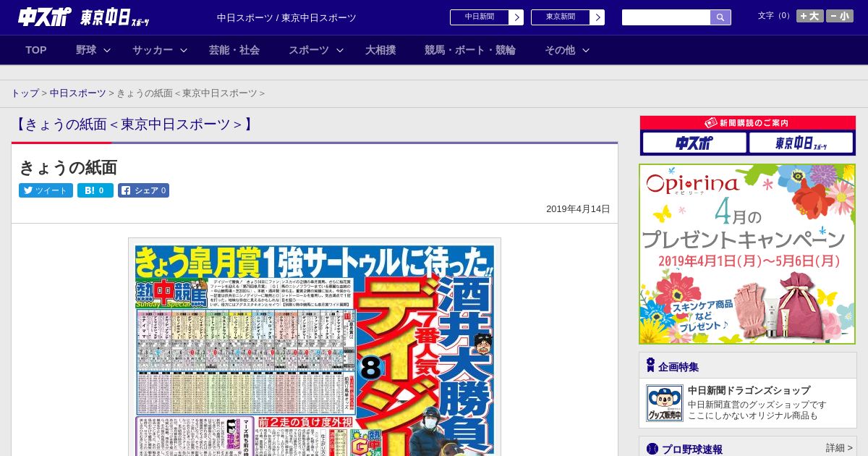The image size is (868, 456).
Task: Increase font size with +大 button
Action: [x=809, y=16]
